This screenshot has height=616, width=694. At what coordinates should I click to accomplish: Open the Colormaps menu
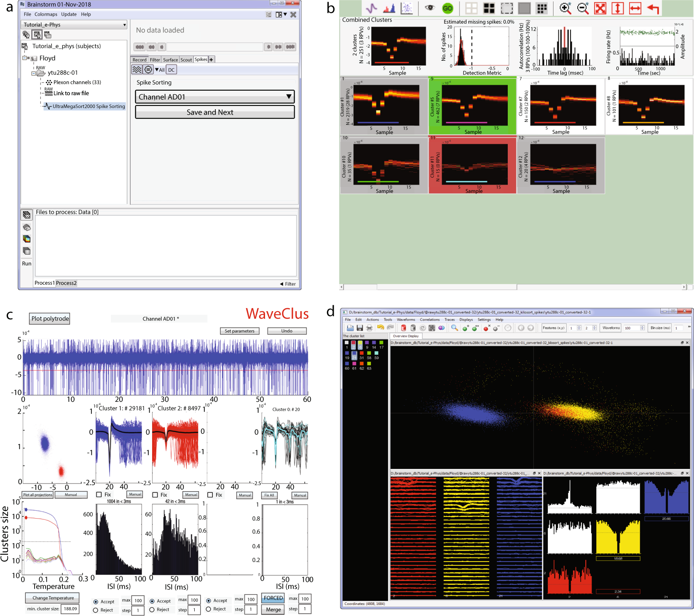tap(46, 14)
